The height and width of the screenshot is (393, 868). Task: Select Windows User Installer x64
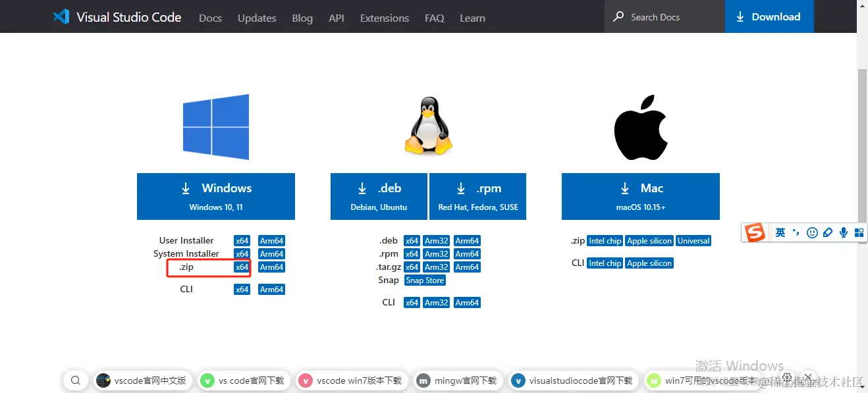click(242, 241)
